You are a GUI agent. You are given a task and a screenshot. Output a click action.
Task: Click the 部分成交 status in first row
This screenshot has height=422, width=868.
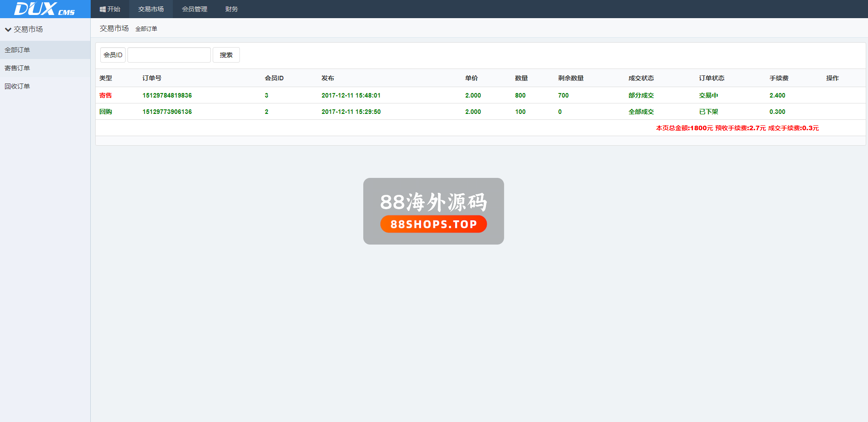pos(641,95)
